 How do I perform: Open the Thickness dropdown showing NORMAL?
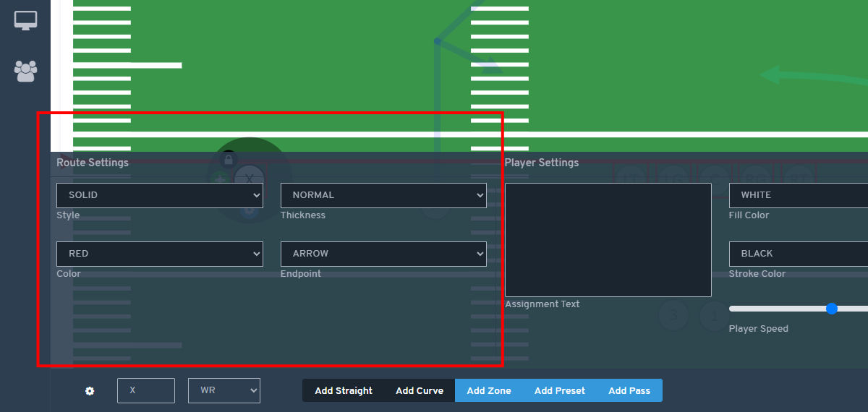(383, 195)
